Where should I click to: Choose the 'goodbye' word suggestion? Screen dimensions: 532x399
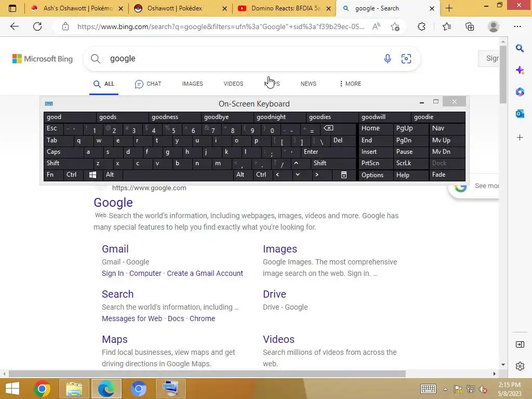[227, 117]
